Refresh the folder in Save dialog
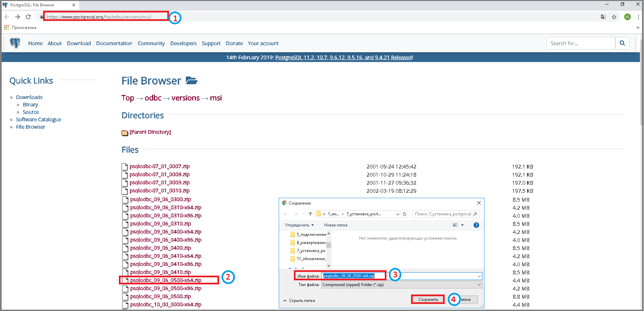The width and height of the screenshot is (644, 311). click(x=405, y=214)
